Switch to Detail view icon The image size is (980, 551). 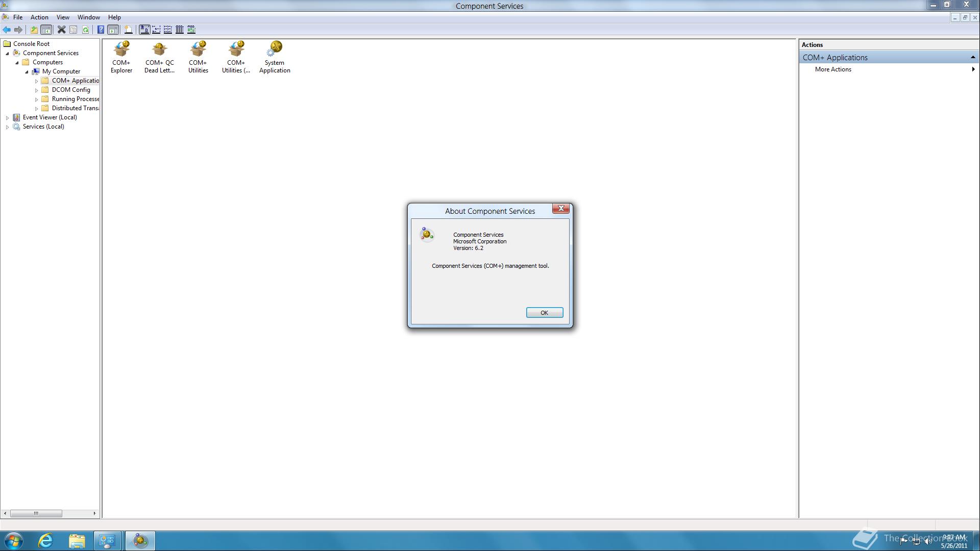click(180, 30)
